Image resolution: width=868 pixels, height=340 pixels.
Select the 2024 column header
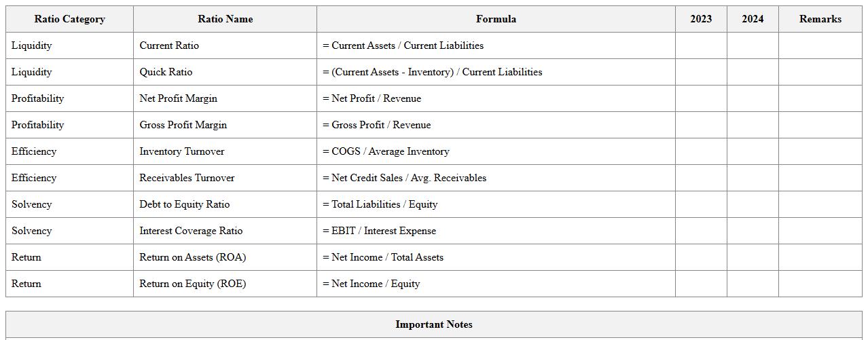click(x=753, y=19)
